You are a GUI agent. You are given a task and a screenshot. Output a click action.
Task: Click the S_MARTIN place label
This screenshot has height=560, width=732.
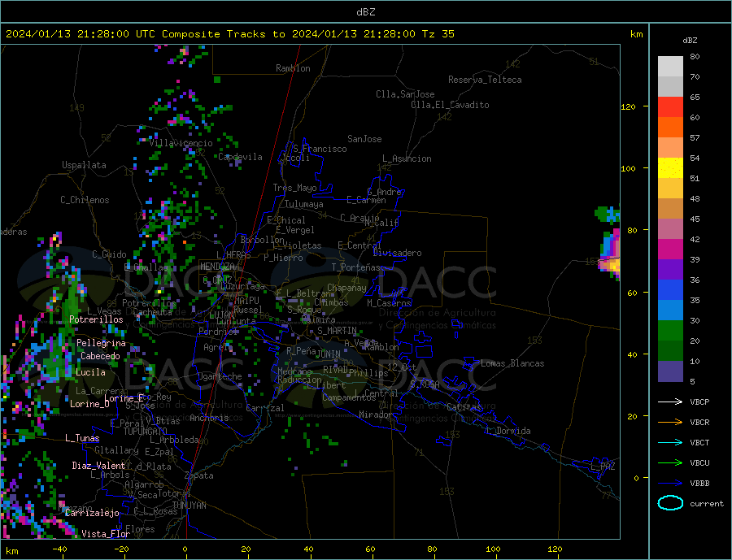pyautogui.click(x=337, y=331)
